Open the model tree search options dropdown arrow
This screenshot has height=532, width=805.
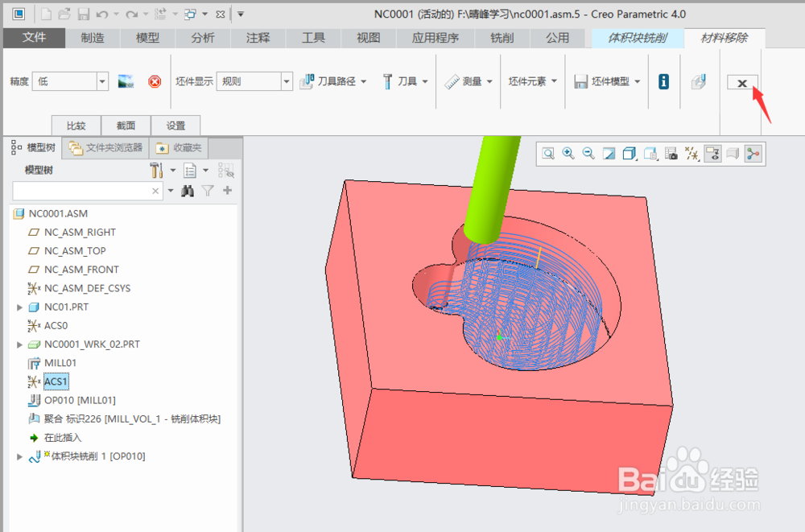(171, 191)
